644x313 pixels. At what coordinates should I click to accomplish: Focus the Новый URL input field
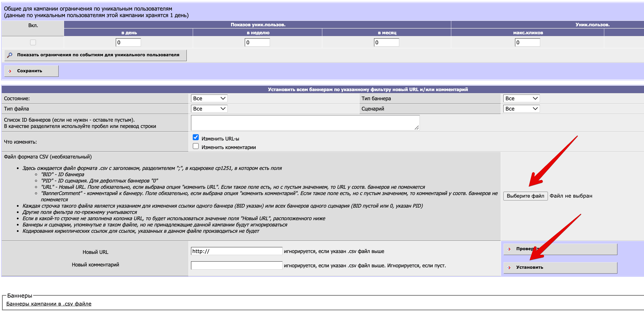(x=236, y=251)
